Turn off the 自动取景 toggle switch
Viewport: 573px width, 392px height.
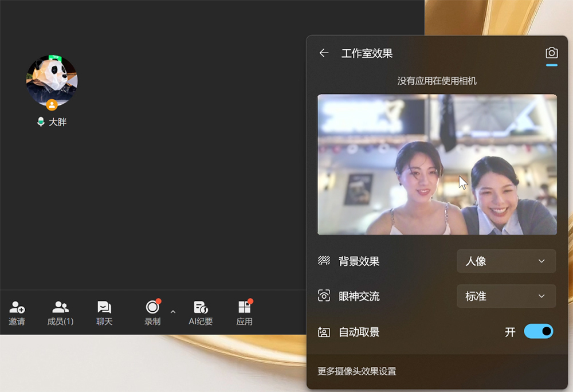point(538,331)
